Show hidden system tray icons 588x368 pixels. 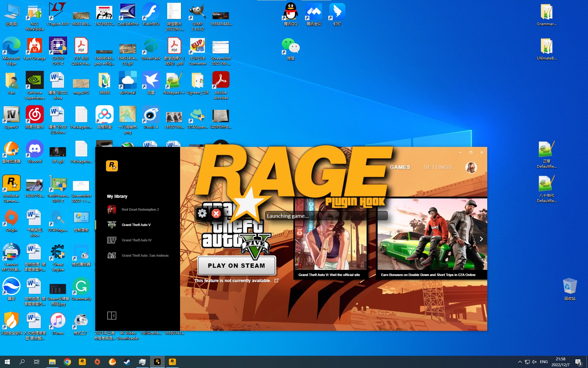pyautogui.click(x=520, y=362)
